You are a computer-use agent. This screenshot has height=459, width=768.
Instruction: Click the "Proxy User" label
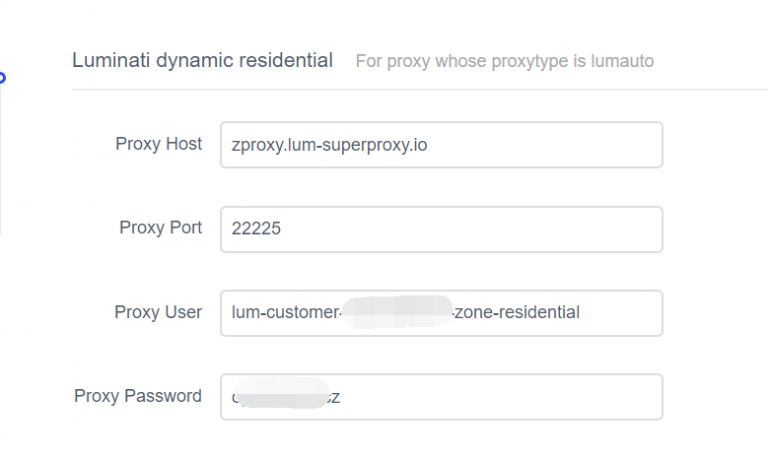coord(158,312)
